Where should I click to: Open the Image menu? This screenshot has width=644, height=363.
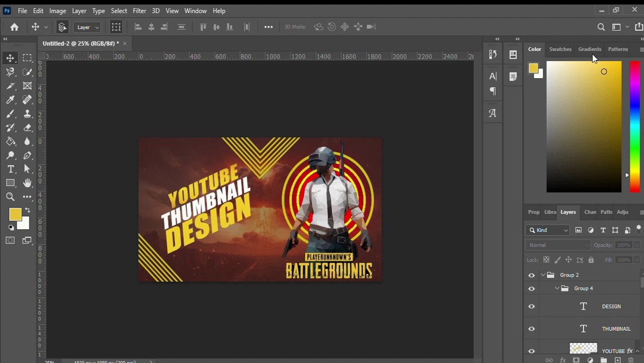tap(57, 11)
